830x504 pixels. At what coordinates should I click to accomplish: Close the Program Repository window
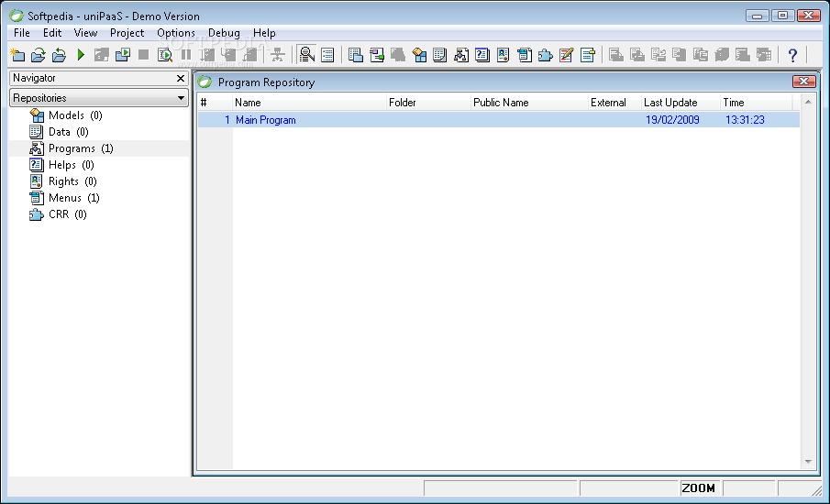coord(803,81)
